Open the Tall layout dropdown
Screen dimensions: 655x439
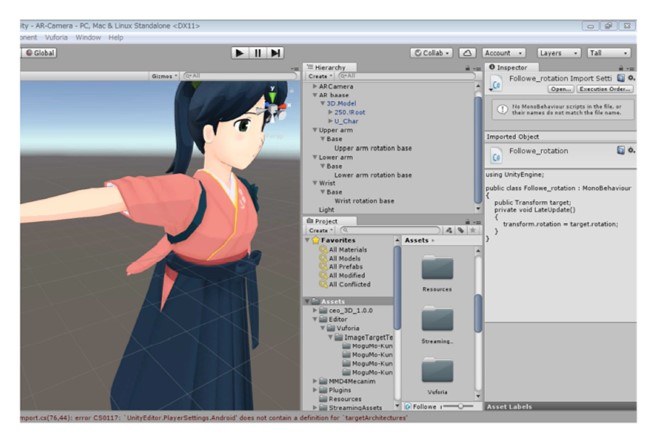pyautogui.click(x=609, y=53)
